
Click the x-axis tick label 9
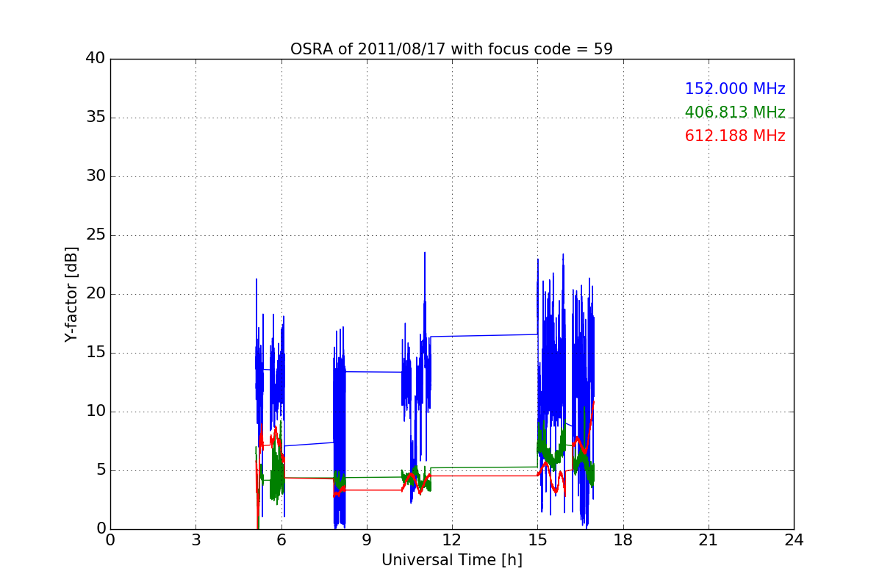pos(367,540)
